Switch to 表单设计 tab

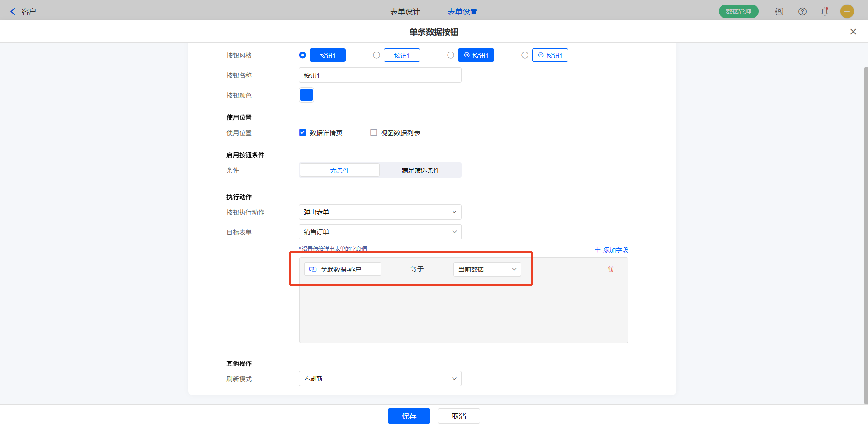[x=405, y=12]
